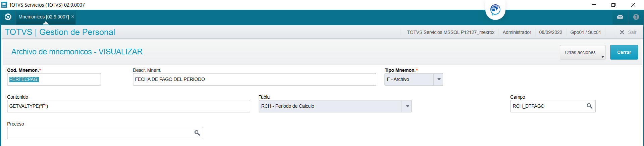Expand the Tabla dropdown arrow
Viewport: 644px width, 146px height.
(407, 106)
